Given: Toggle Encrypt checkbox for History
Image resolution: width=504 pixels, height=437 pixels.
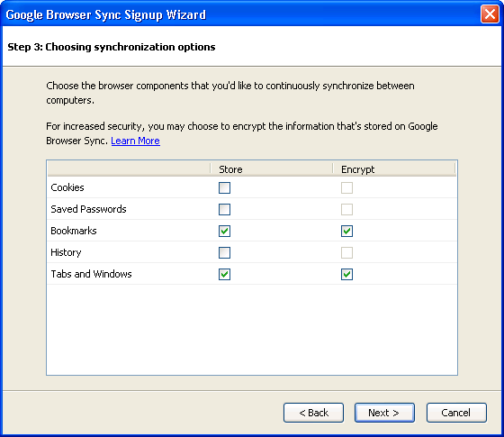Looking at the screenshot, I should pyautogui.click(x=346, y=252).
